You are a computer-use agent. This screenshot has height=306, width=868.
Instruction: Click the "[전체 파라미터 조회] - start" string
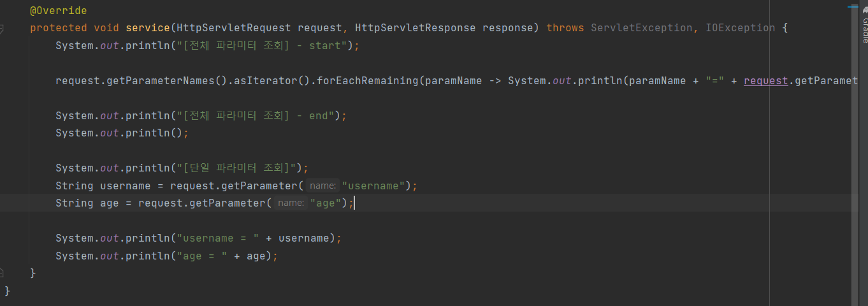pyautogui.click(x=262, y=46)
